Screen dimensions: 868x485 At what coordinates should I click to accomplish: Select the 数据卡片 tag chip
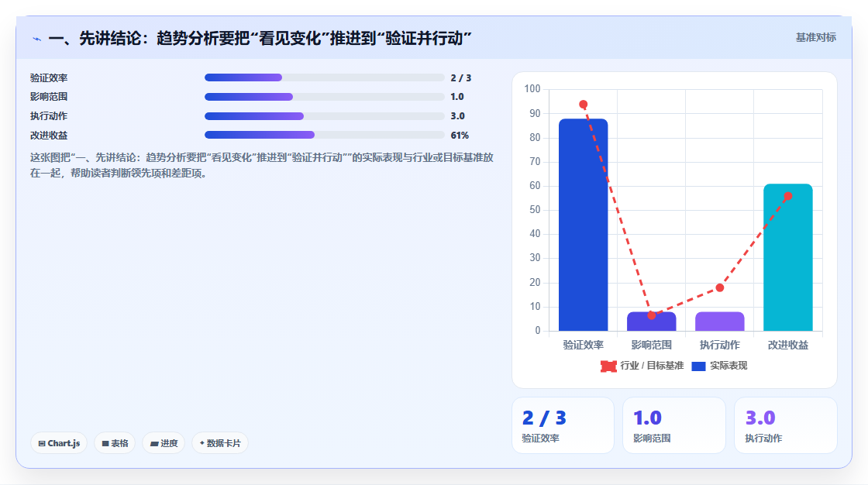point(220,443)
